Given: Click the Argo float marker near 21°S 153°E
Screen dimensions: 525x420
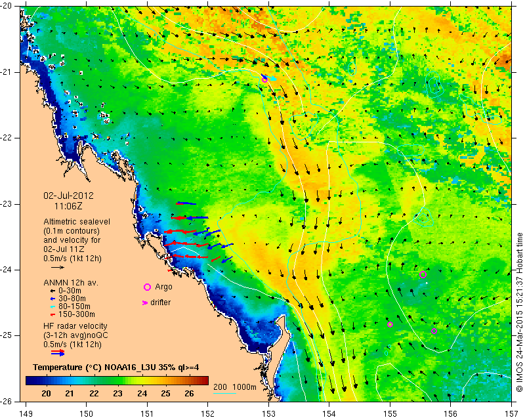Looking at the screenshot, I should coord(264,79).
